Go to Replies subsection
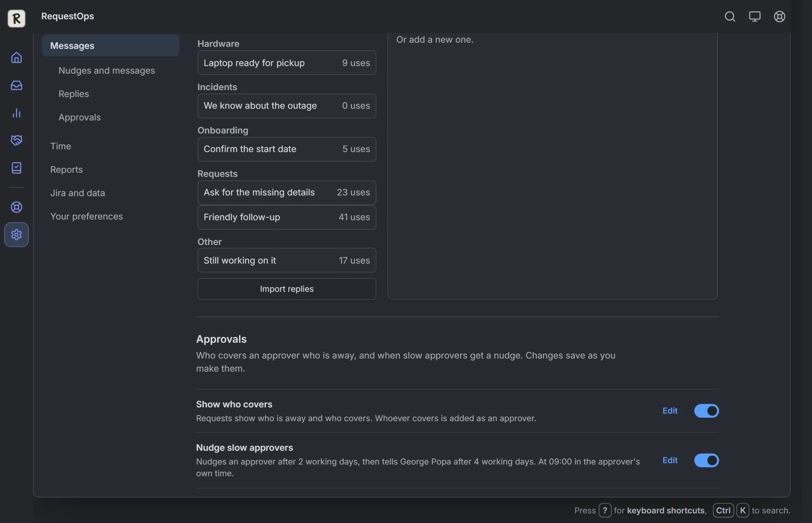Viewport: 812px width, 523px height. 74,94
